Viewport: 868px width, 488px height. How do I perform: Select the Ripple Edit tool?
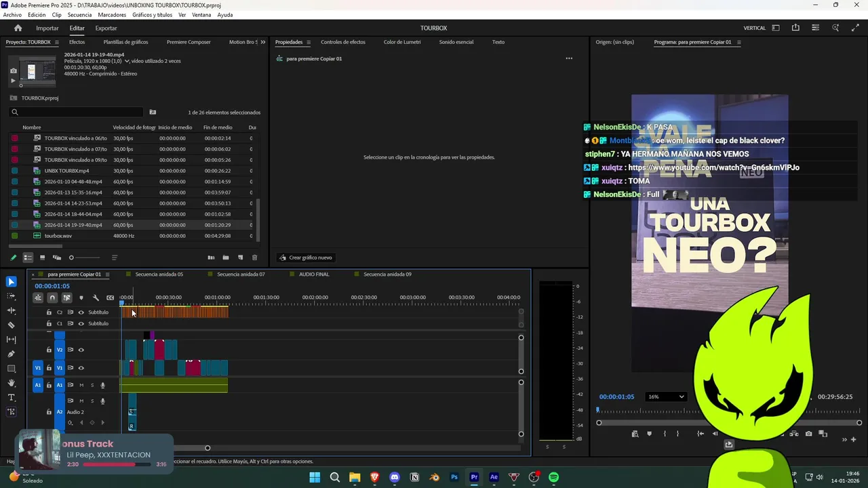[12, 310]
